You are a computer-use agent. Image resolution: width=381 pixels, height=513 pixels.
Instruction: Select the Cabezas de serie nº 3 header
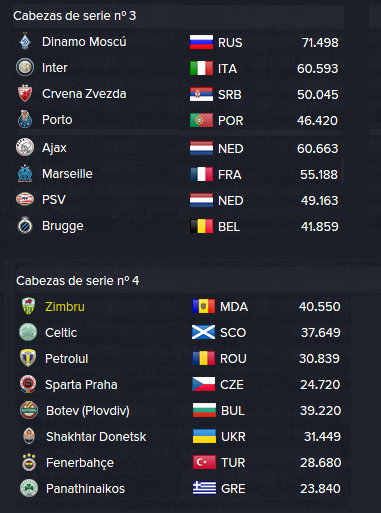[75, 16]
